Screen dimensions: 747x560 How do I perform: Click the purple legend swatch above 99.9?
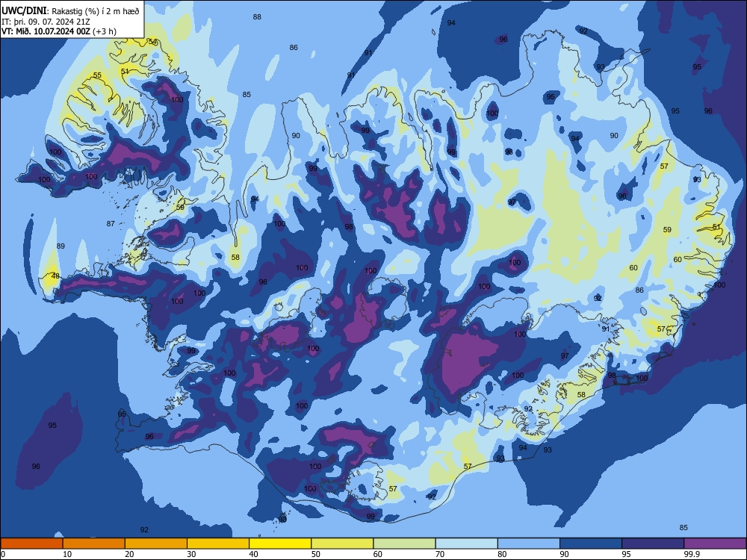715,544
